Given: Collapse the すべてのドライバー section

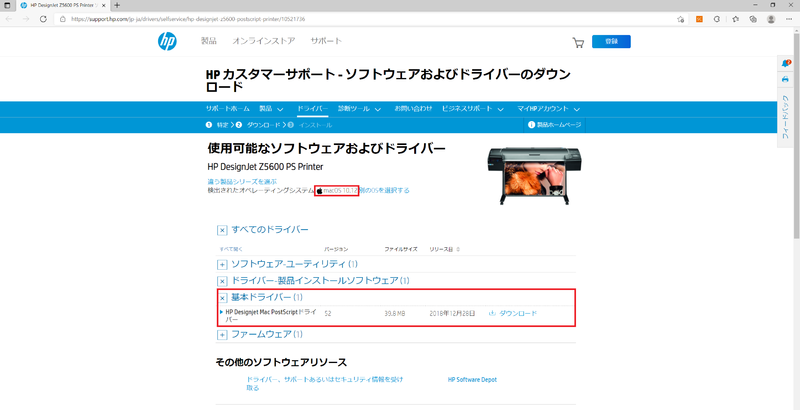Looking at the screenshot, I should point(222,230).
